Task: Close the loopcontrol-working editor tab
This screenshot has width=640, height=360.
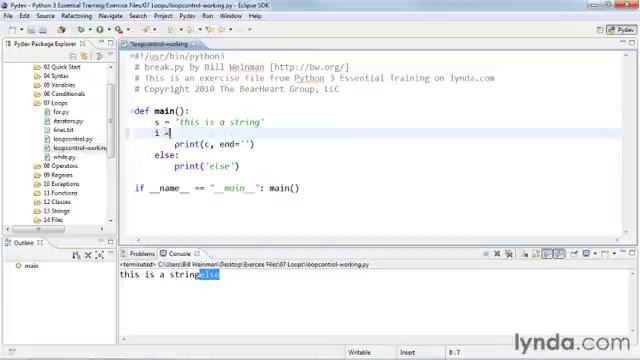Action: (x=195, y=44)
